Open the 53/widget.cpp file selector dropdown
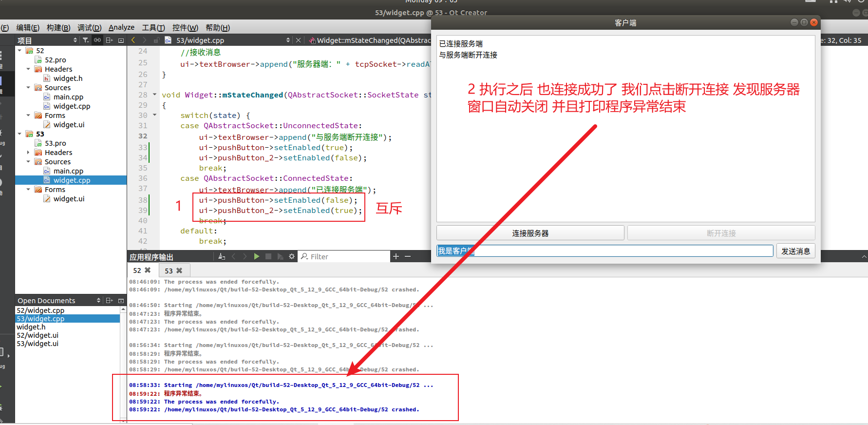 coord(288,40)
